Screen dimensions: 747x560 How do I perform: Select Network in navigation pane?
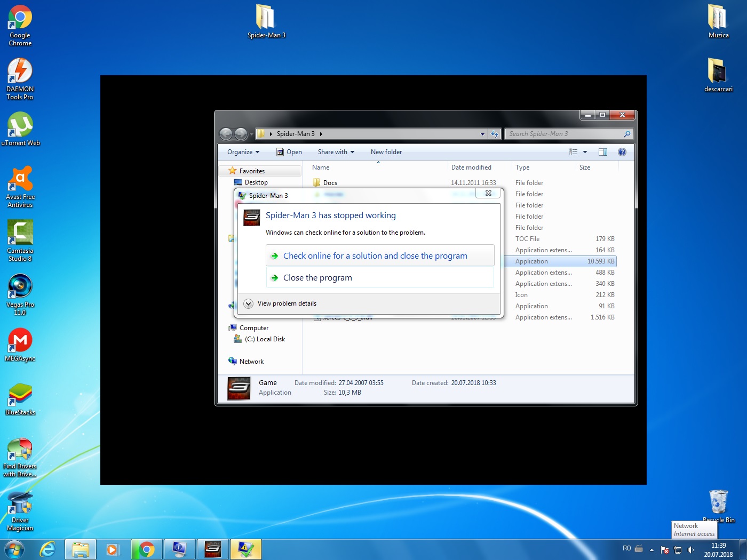pos(251,362)
